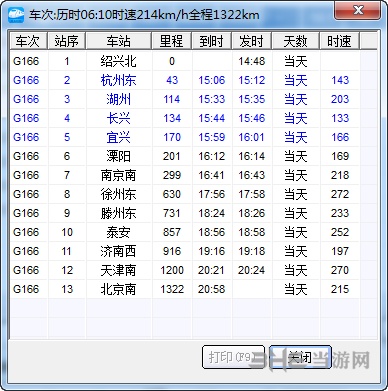Select station 湖州 cell
Viewport: 388px width, 391px height.
tap(119, 99)
